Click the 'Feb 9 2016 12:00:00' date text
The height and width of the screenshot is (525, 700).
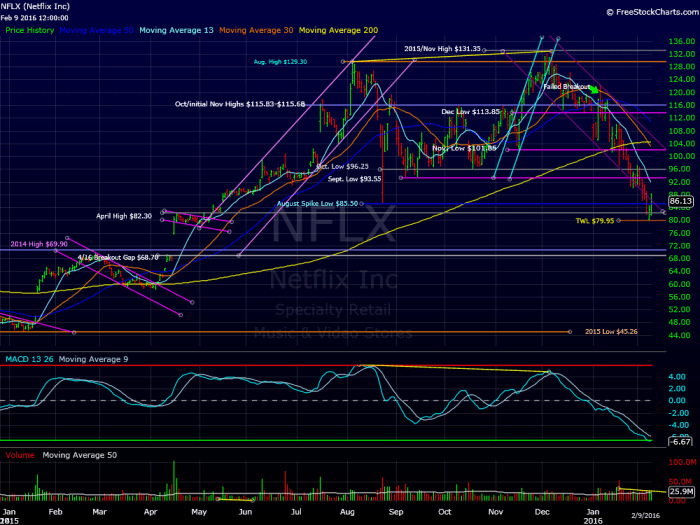(x=34, y=18)
